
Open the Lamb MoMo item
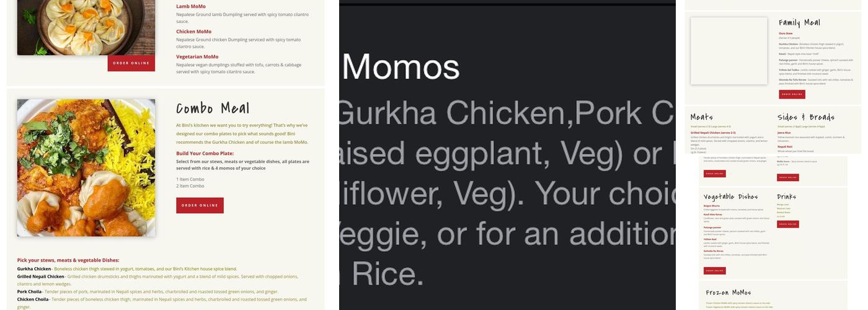point(191,6)
